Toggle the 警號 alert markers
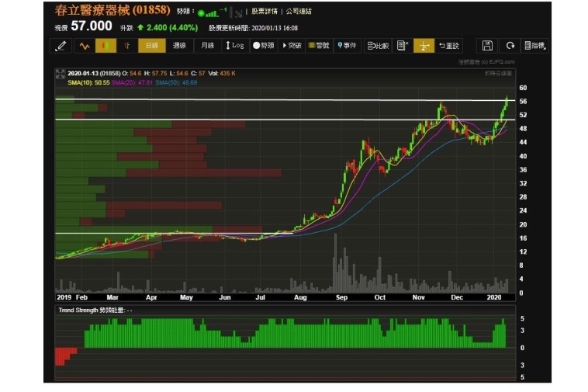 (319, 46)
